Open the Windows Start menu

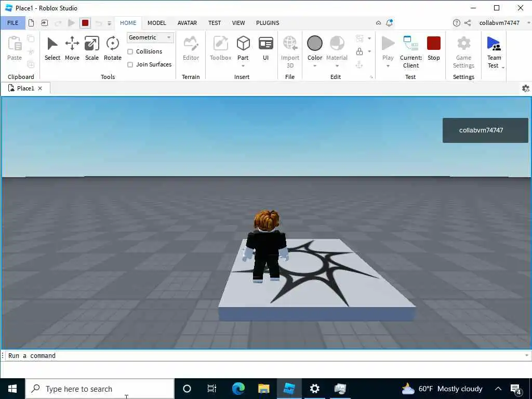click(x=12, y=389)
